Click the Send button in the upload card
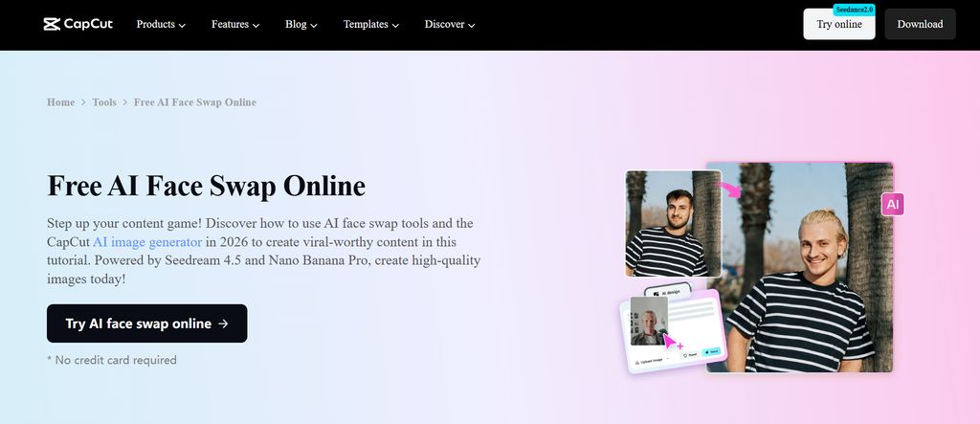980x424 pixels. click(x=711, y=352)
